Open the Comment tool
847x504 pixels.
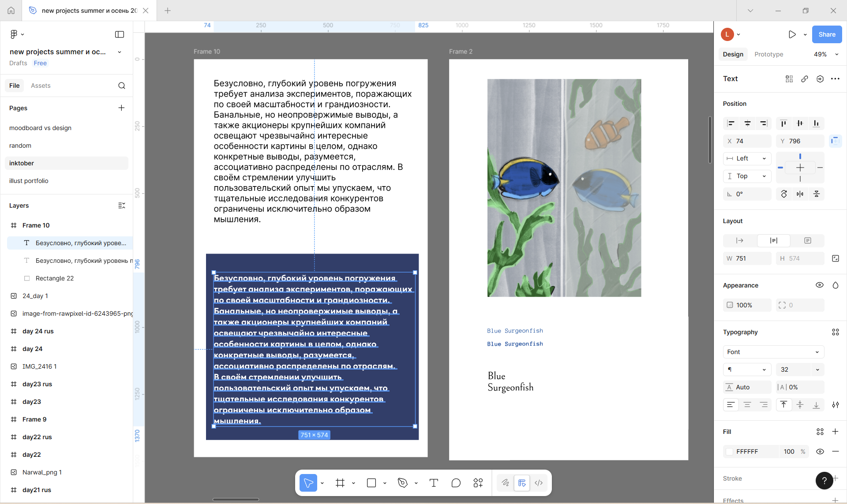coord(456,483)
